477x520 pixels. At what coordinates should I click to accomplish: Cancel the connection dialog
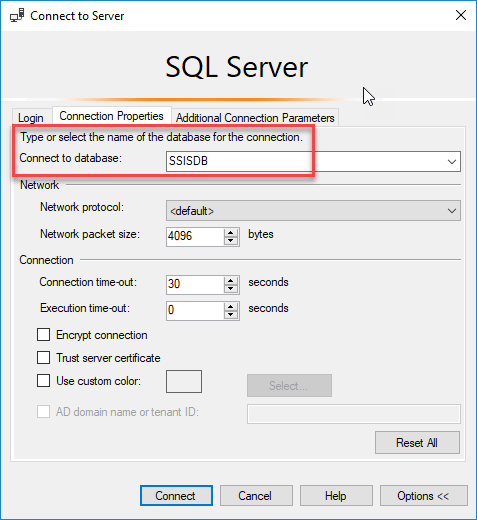point(256,496)
